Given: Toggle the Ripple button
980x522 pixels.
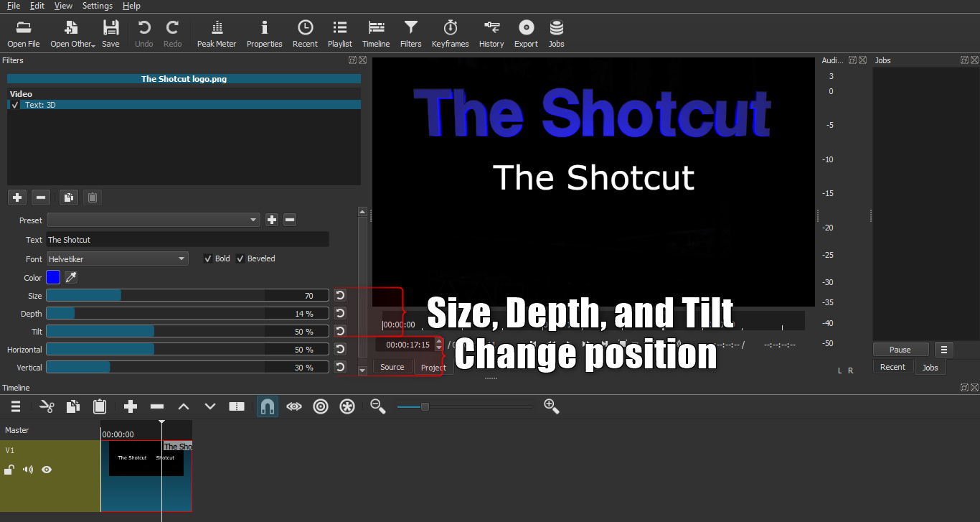Looking at the screenshot, I should click(x=321, y=406).
